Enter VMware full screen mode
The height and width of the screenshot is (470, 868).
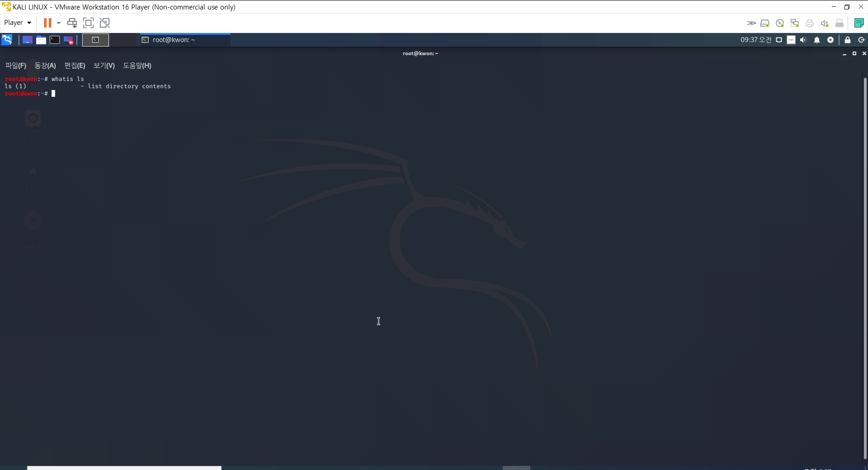tap(89, 23)
